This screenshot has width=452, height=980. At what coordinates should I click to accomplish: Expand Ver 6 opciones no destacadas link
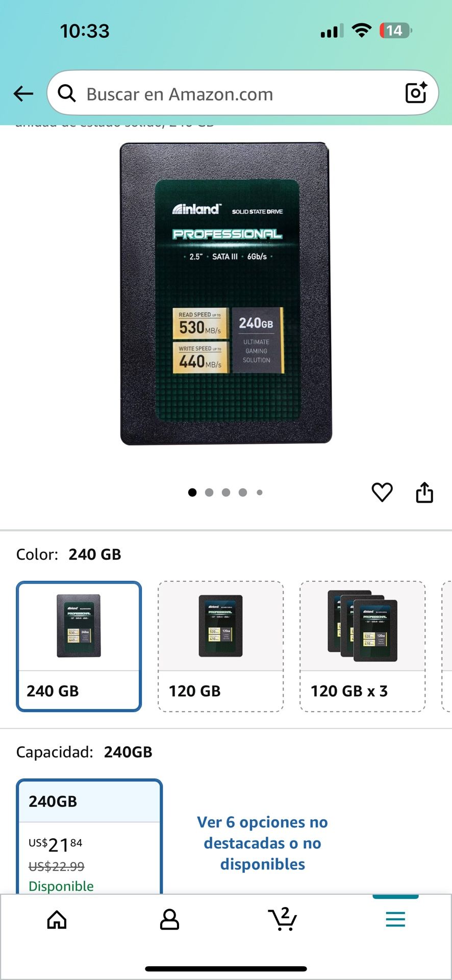[262, 843]
